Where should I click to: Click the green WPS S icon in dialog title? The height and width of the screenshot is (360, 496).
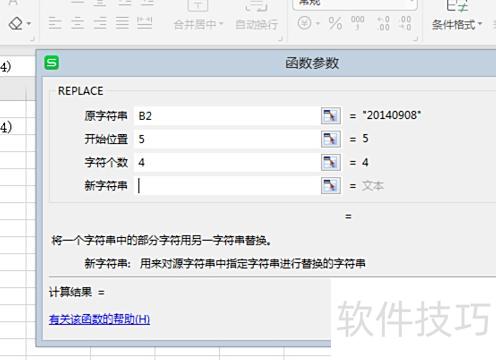[x=52, y=63]
